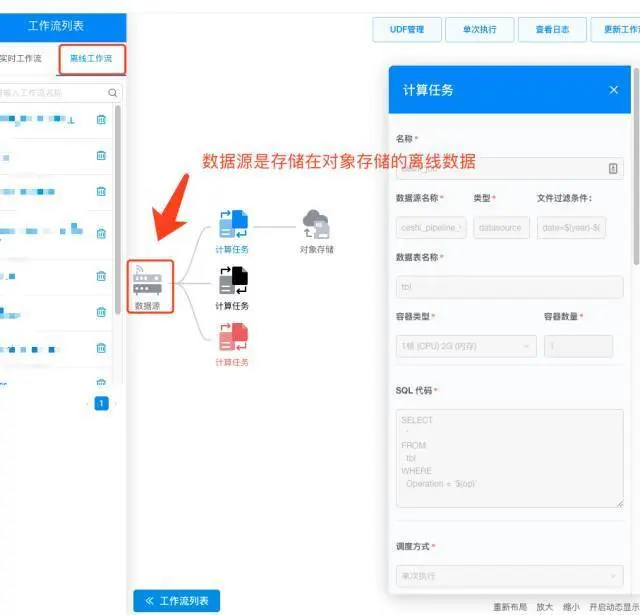Click the 文件过滤条件 input field
This screenshot has width=640, height=615.
[x=571, y=228]
